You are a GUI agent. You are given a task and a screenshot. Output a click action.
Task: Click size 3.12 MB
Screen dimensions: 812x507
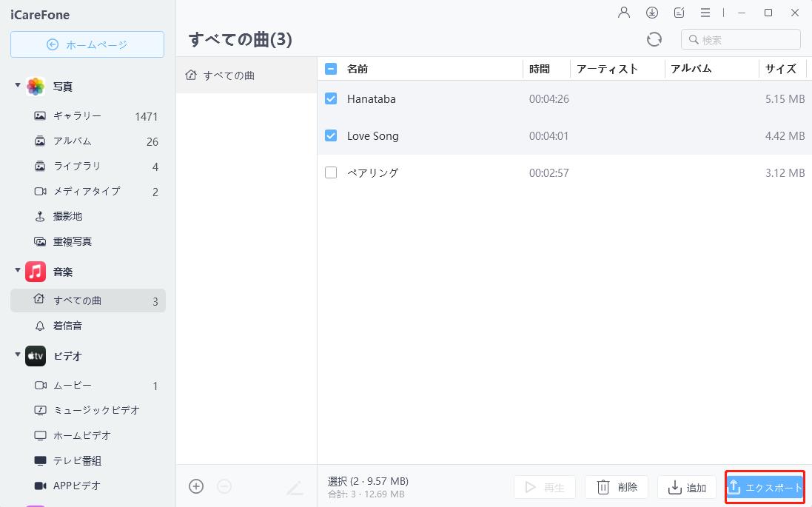(785, 173)
